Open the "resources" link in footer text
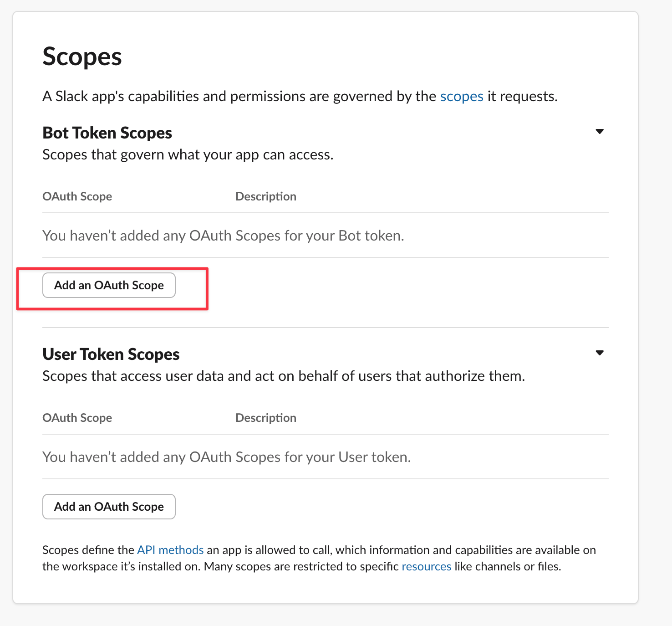This screenshot has width=672, height=626. (x=426, y=566)
